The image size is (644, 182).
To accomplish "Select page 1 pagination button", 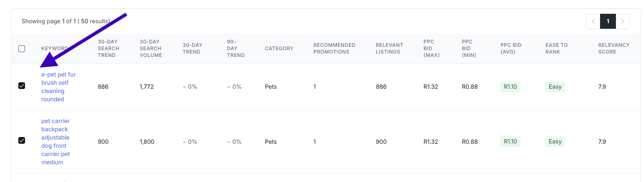I will coord(608,21).
